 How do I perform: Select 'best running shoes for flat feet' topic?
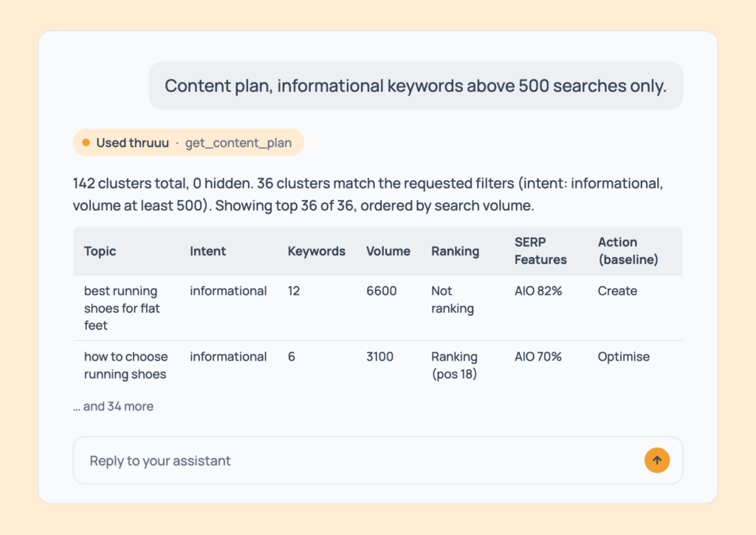click(122, 308)
